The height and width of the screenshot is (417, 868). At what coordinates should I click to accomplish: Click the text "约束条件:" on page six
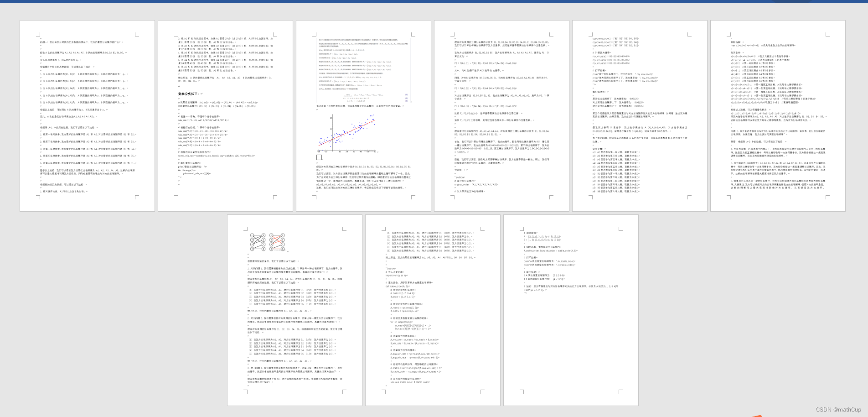coord(736,53)
